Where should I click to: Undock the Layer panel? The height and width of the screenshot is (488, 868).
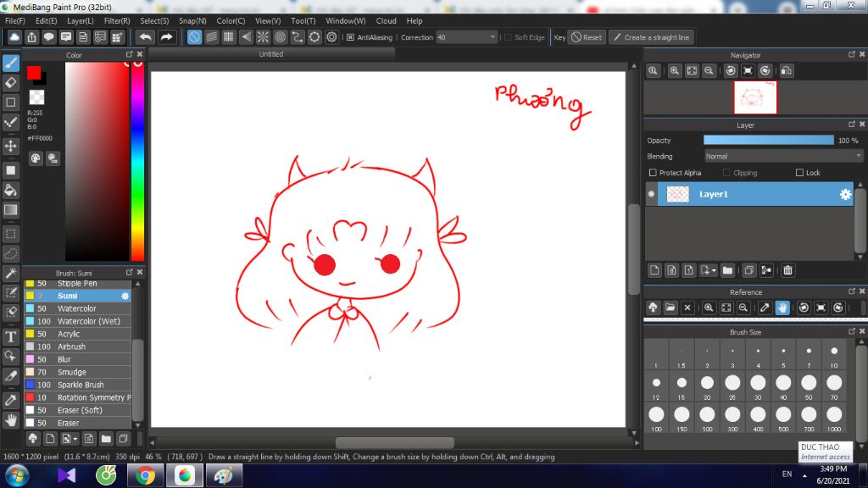(x=852, y=125)
